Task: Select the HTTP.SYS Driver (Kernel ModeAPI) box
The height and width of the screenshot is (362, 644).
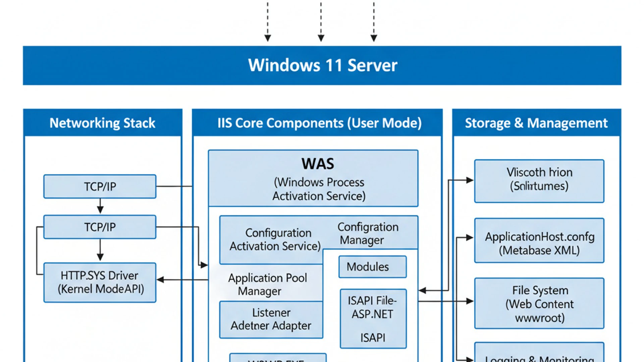Action: pyautogui.click(x=100, y=282)
